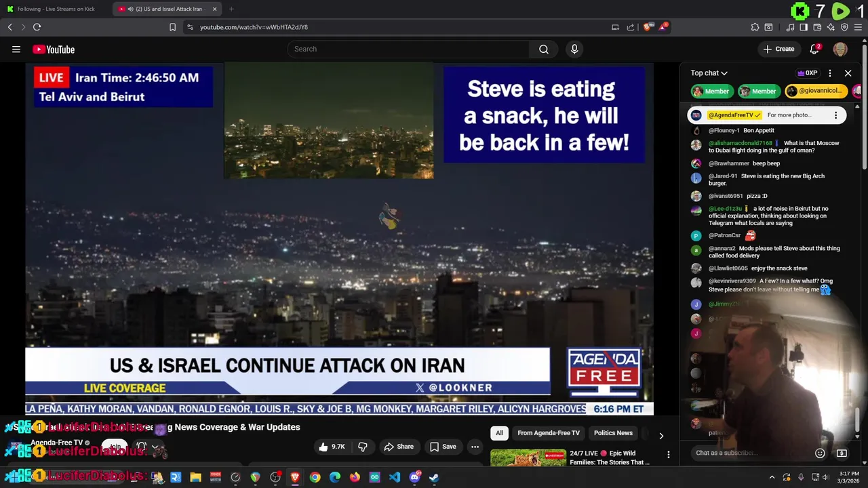This screenshot has width=868, height=488.
Task: Open Agenda-Free TV channel link
Action: coord(56,443)
